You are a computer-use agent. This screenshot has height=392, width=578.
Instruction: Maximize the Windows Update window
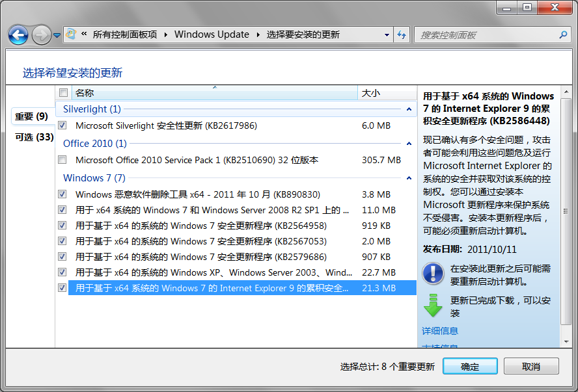(527, 7)
